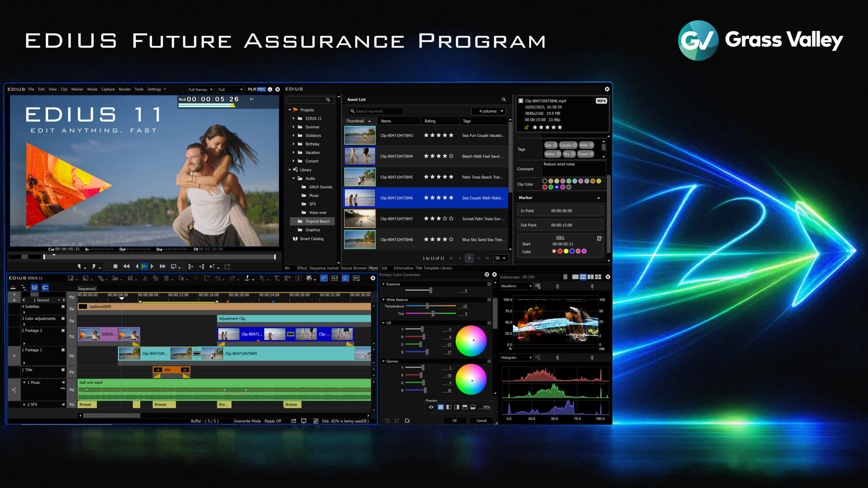
Task: Open the Waveform scope type dropdown
Action: coord(516,286)
